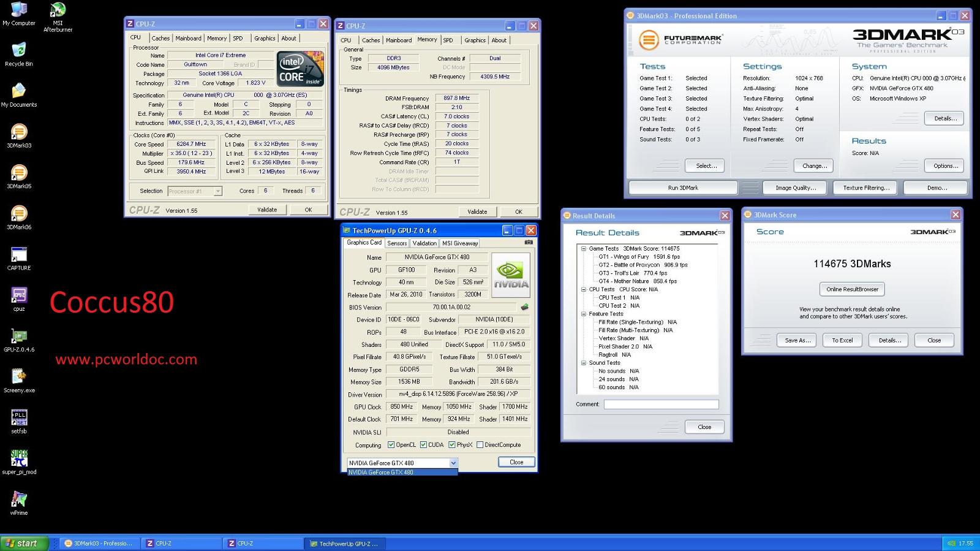This screenshot has width=980, height=551.
Task: Launch cpuz desktop shortcut
Action: point(19,299)
